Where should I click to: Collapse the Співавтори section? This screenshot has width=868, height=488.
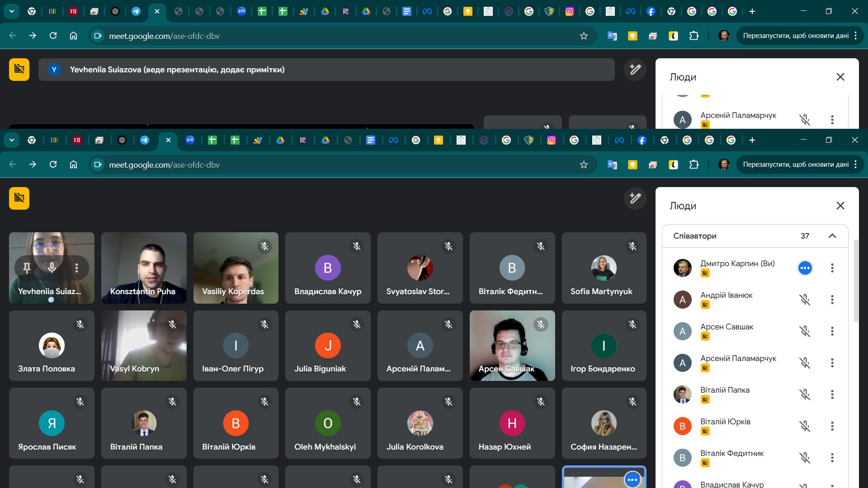coord(832,236)
